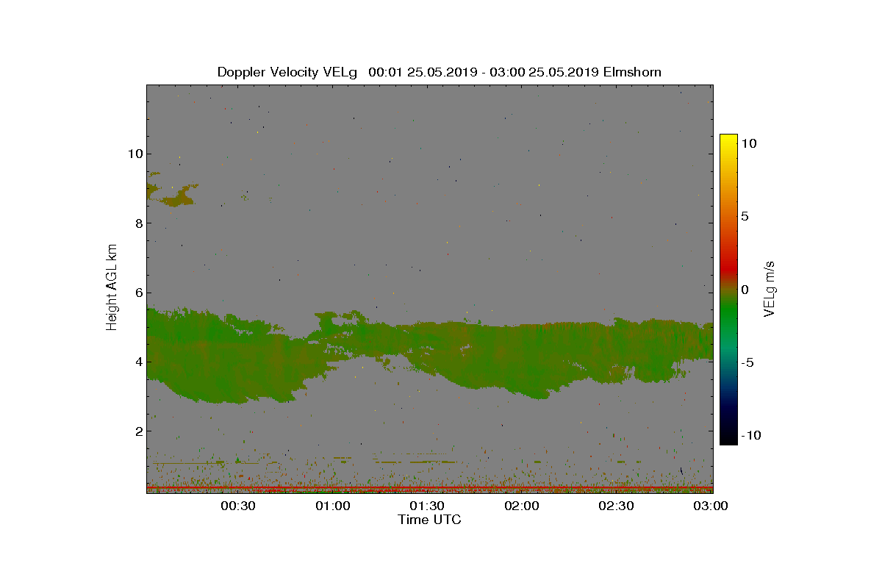
Task: Click the red ground clutter line at plot bottom
Action: 429,487
